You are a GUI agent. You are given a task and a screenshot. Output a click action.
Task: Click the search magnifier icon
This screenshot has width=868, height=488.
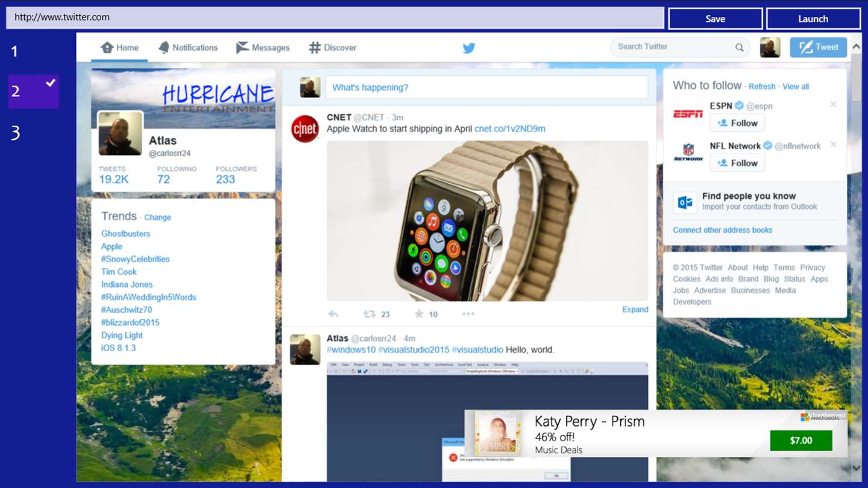[x=739, y=48]
